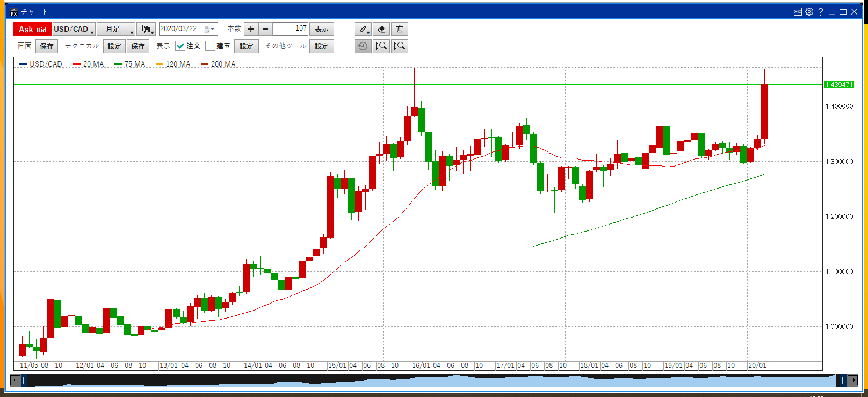Click the 1.200000 price axis label
Image resolution: width=868 pixels, height=397 pixels.
tap(839, 216)
